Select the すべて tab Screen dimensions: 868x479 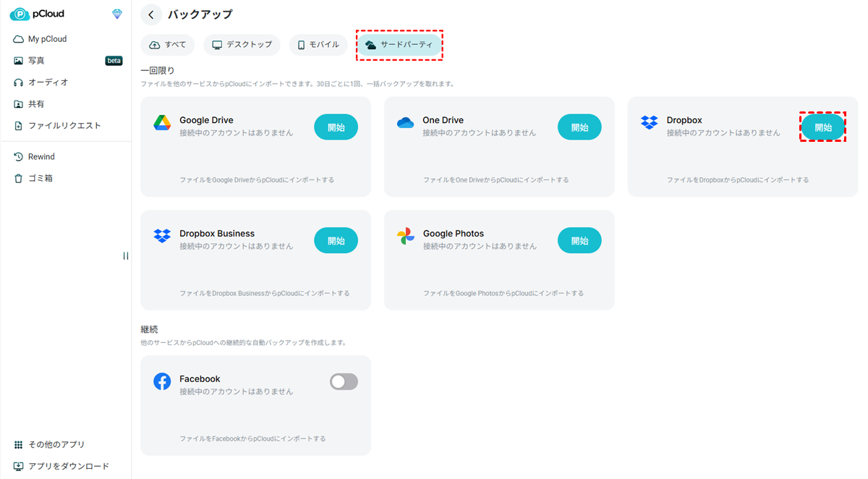168,45
